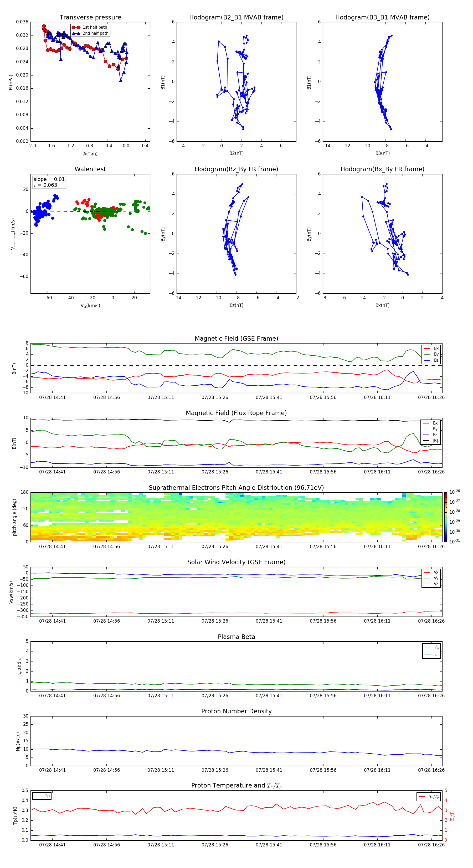Screen dimensions: 473x868
Task: Click 07/28 14:41 tick under GSE Magnetic Field plot
Action: coord(53,398)
